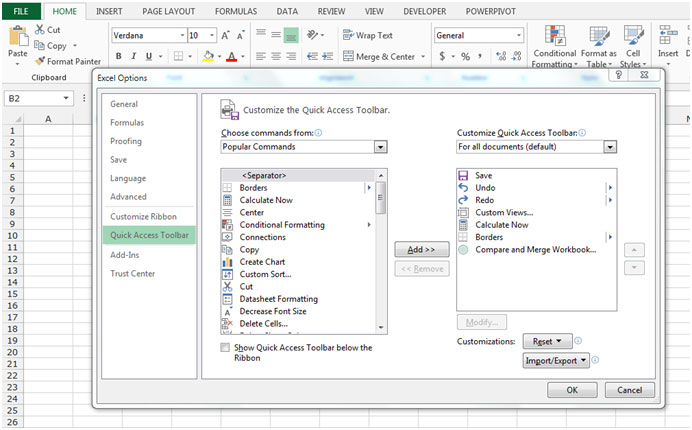692x430 pixels.
Task: Click the commands list vertical scrollbar
Action: tap(380, 252)
